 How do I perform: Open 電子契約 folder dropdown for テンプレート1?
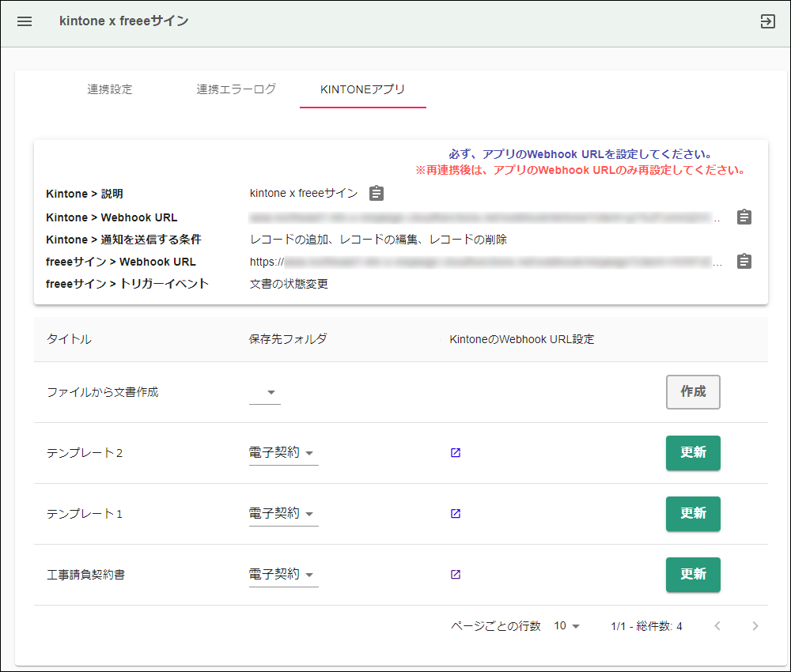(x=283, y=514)
